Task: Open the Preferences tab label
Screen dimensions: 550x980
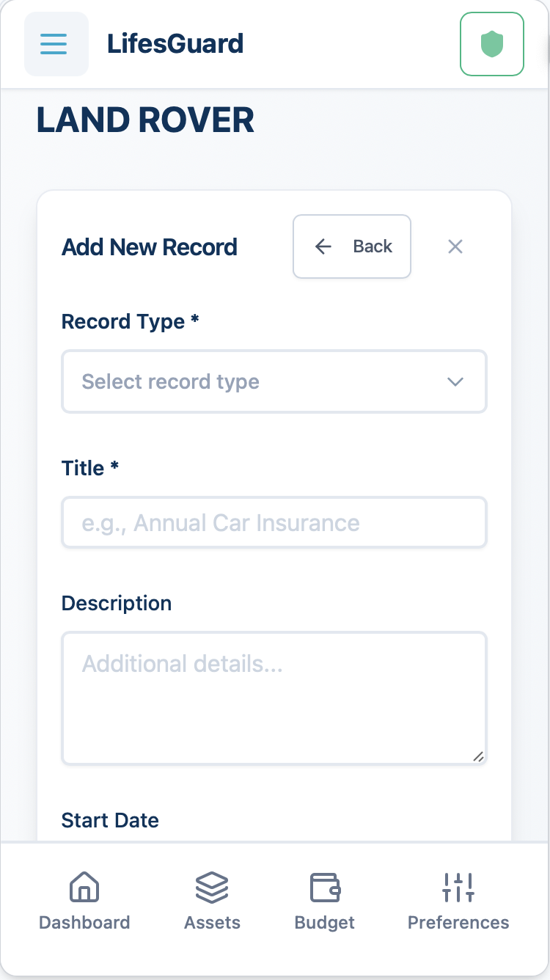Action: 458,922
